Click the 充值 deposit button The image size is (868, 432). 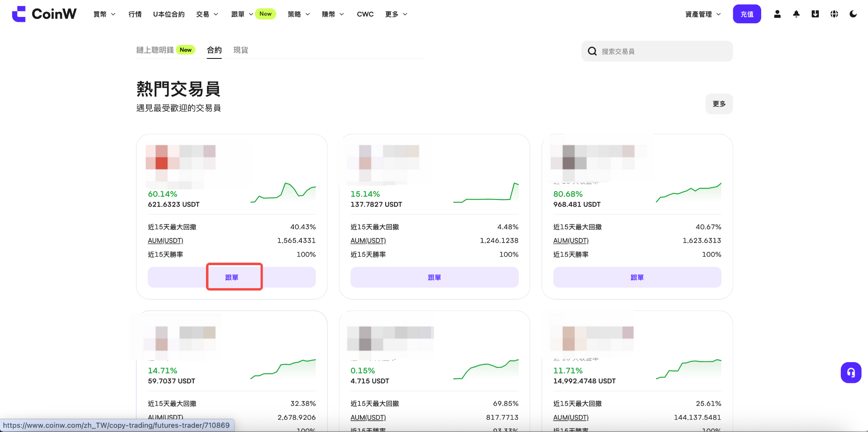(x=747, y=14)
